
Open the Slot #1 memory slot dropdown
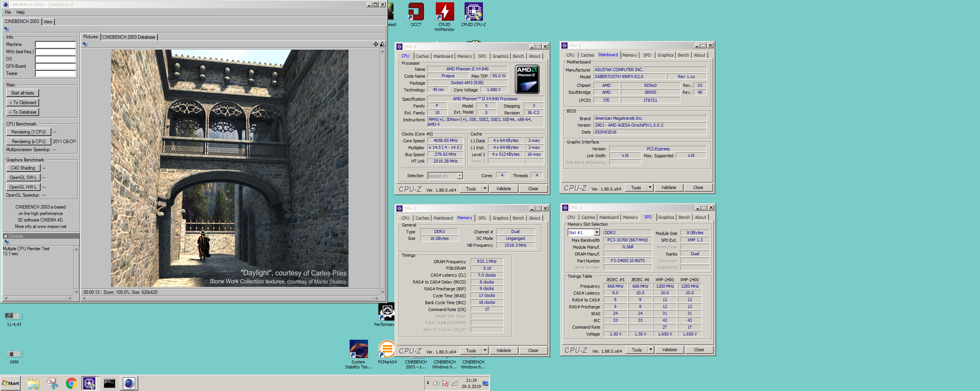(x=597, y=233)
